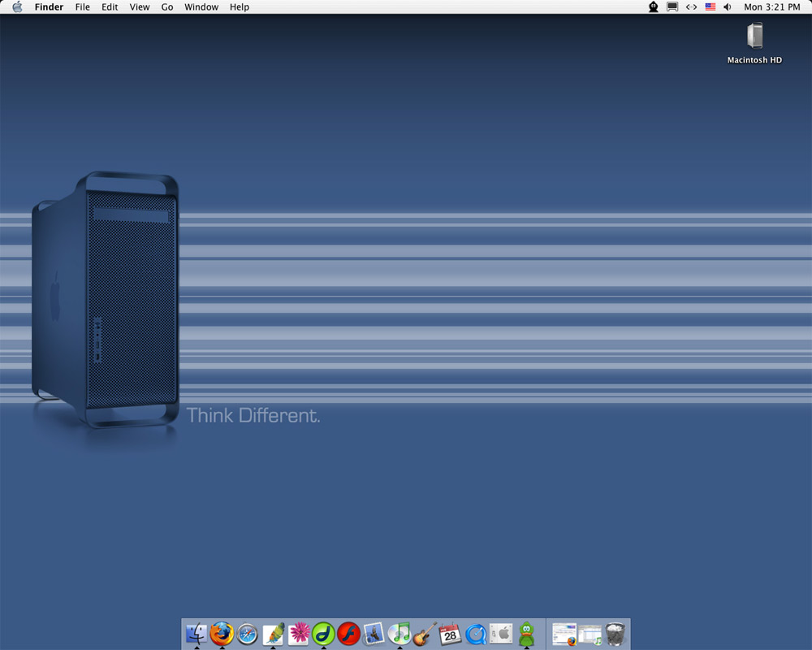Viewport: 812px width, 650px height.
Task: Click the black chess-pawn menu bar icon
Action: point(654,6)
